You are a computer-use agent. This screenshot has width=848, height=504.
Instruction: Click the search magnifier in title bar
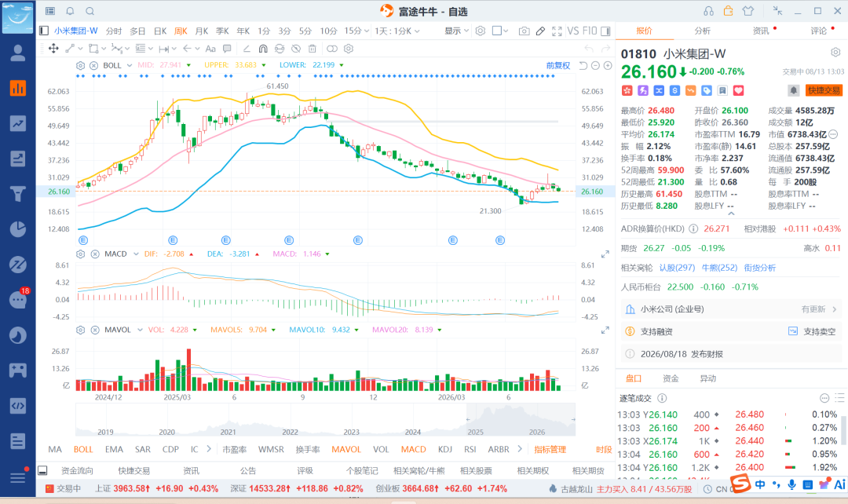(x=90, y=11)
